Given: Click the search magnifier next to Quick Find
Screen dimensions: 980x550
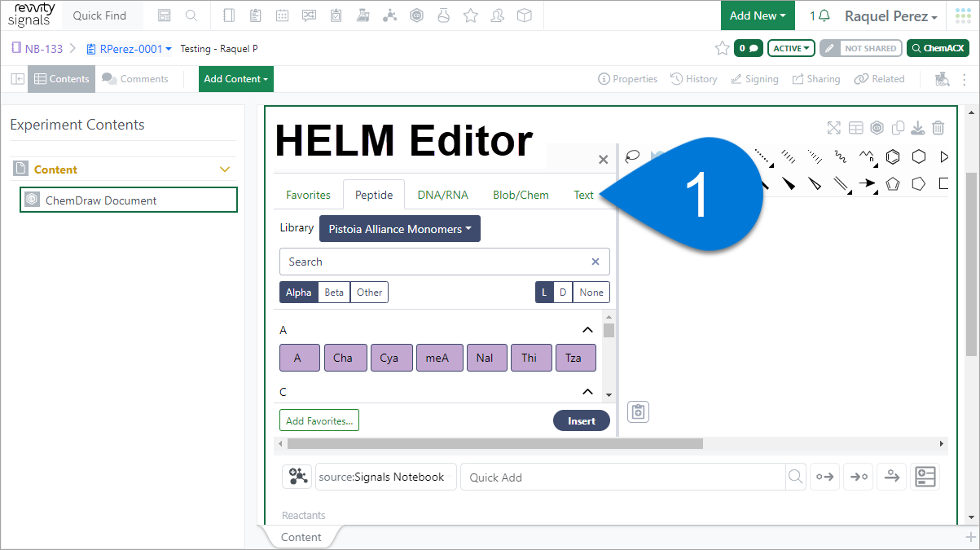Looking at the screenshot, I should coord(191,15).
